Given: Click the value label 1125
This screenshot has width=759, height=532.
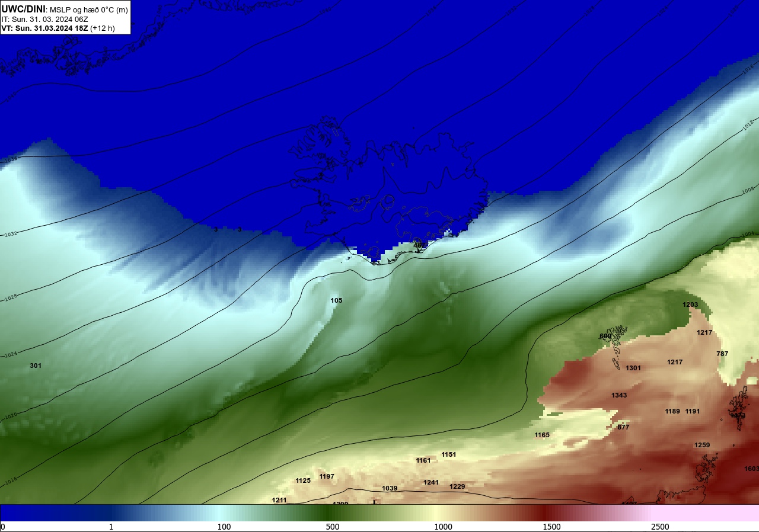Looking at the screenshot, I should pos(303,480).
